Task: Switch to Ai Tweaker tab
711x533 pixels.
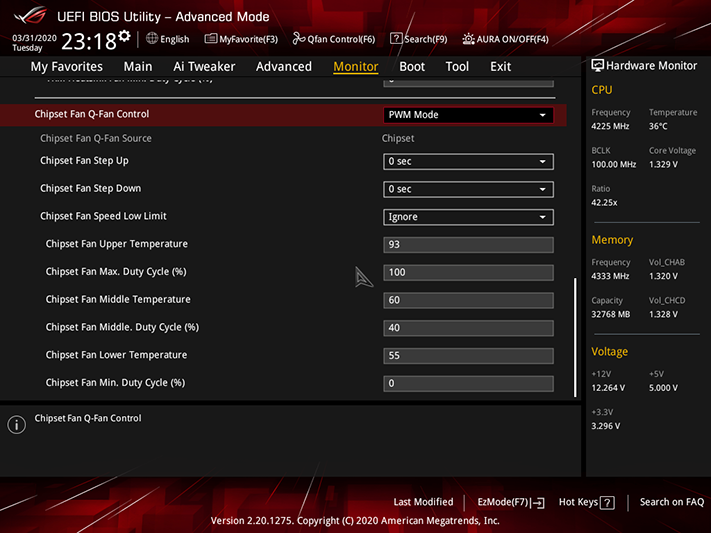Action: pos(204,67)
